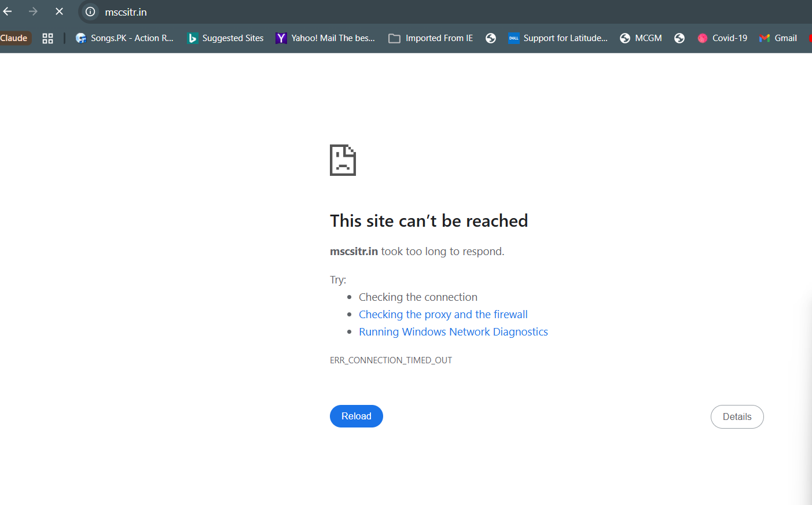Open the Suggested Sites bookmark
Image resolution: width=812 pixels, height=505 pixels.
point(226,38)
